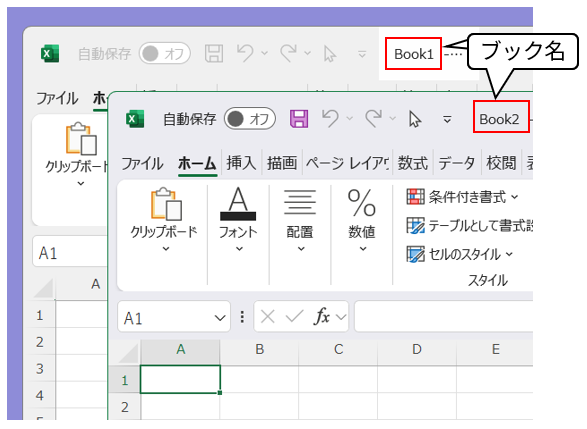587x429 pixels.
Task: Click the Book2 title text
Action: (x=499, y=119)
